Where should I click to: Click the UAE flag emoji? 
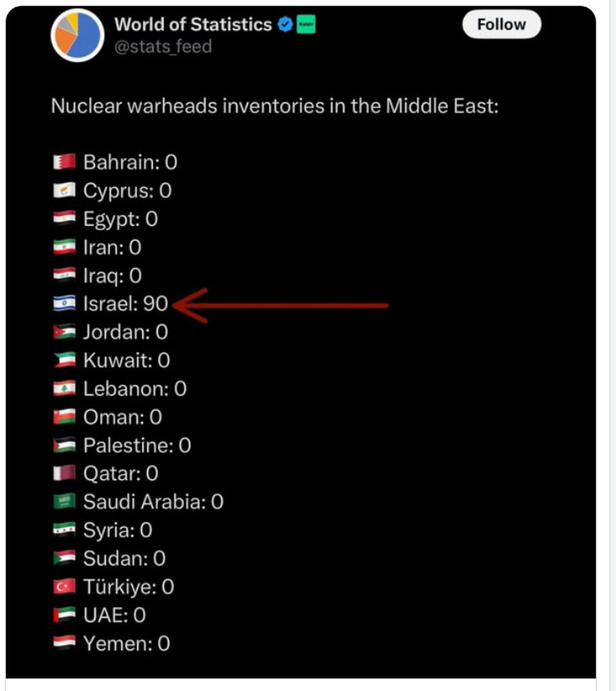point(64,616)
